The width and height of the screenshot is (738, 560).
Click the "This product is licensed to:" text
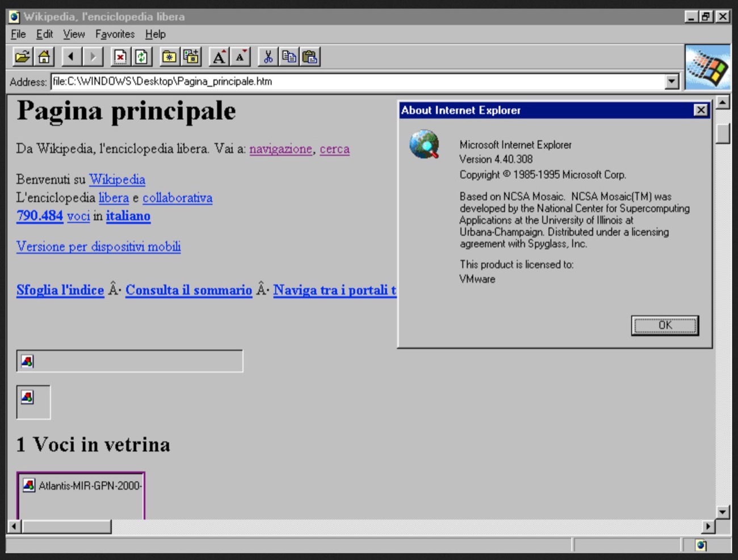(x=517, y=264)
